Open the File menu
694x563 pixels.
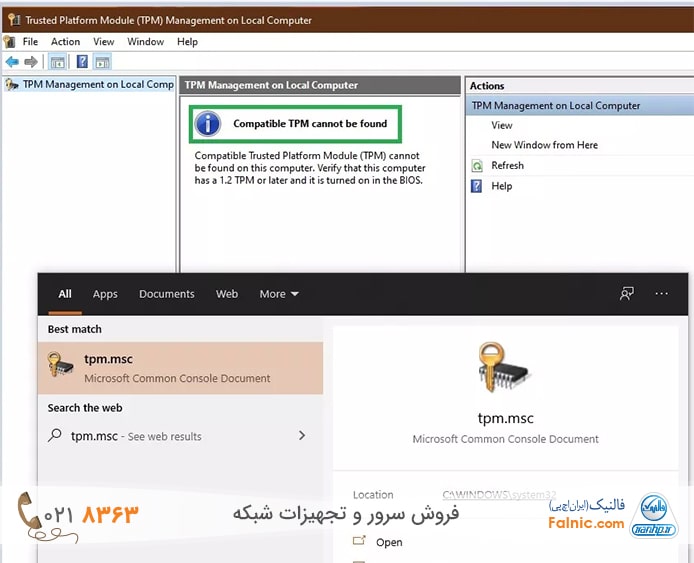30,42
